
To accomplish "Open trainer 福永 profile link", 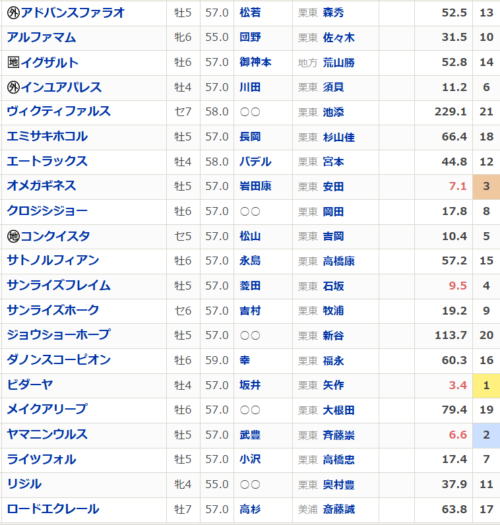I will (x=333, y=361).
